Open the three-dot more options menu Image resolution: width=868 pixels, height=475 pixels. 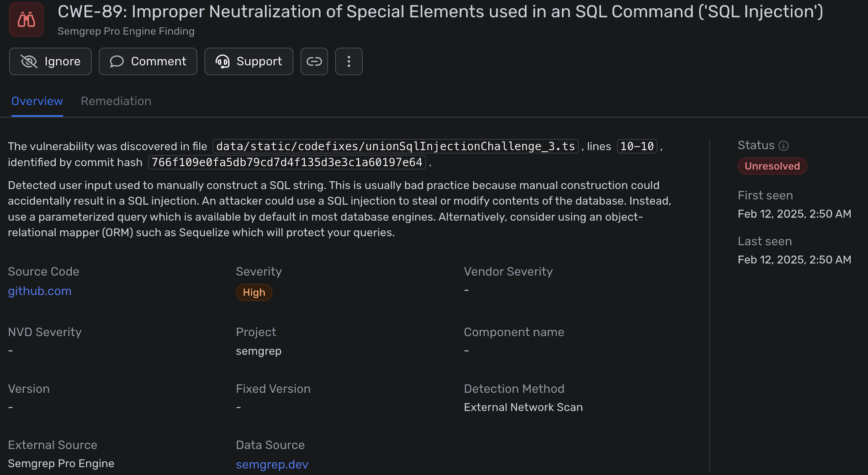(x=349, y=61)
